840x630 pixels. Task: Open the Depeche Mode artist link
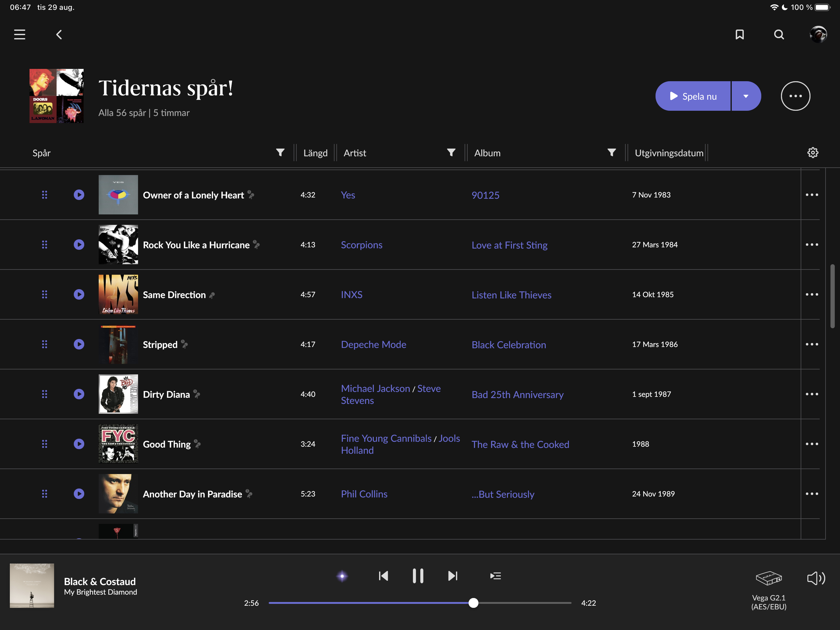[x=373, y=345]
